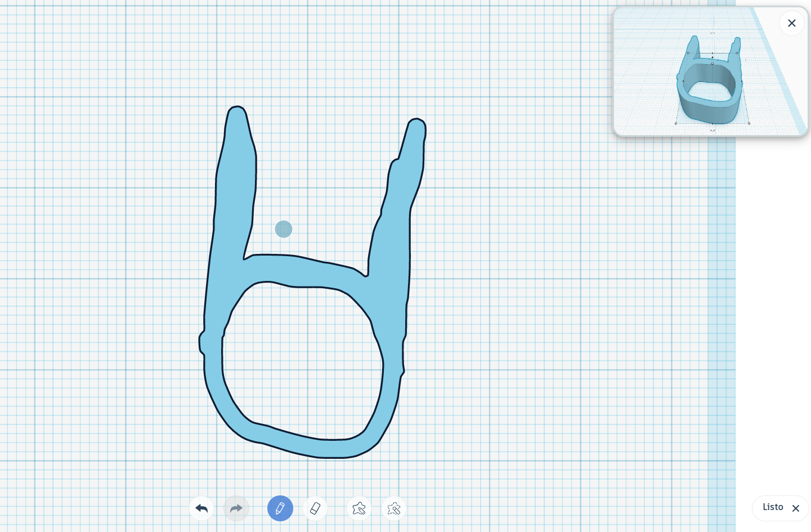The height and width of the screenshot is (532, 811).
Task: Click the 3D preview thumbnail
Action: (710, 71)
